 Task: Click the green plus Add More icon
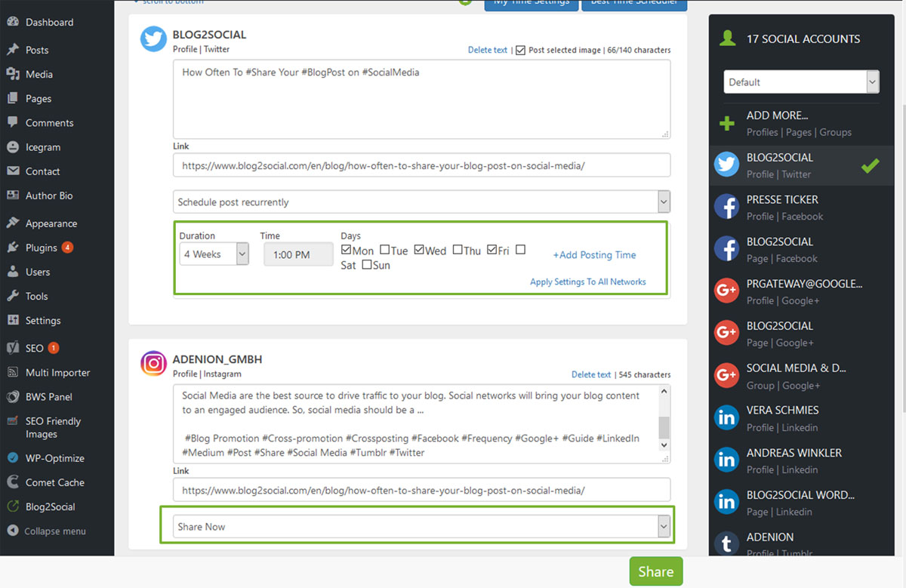(727, 123)
